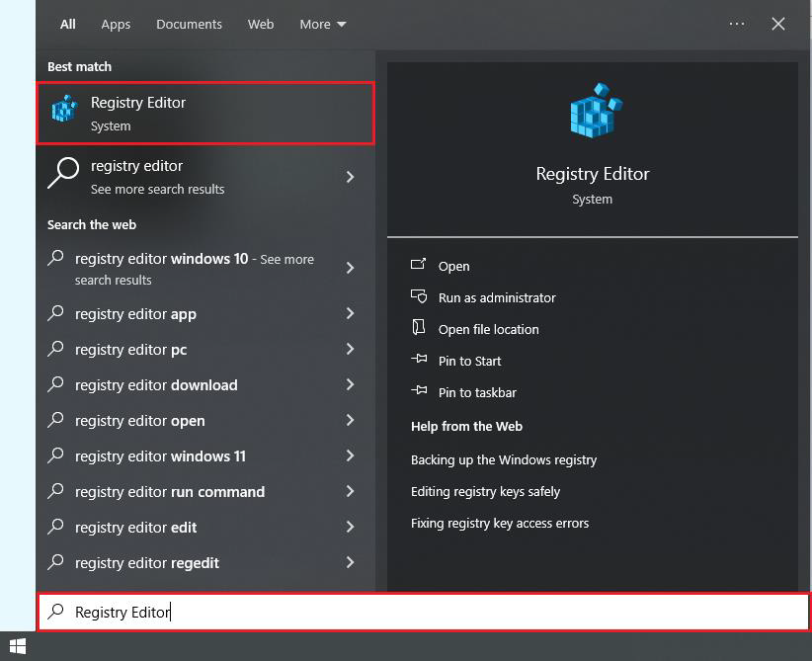Click the Pin to Start pin icon
Image resolution: width=812 pixels, height=661 pixels.
click(419, 361)
